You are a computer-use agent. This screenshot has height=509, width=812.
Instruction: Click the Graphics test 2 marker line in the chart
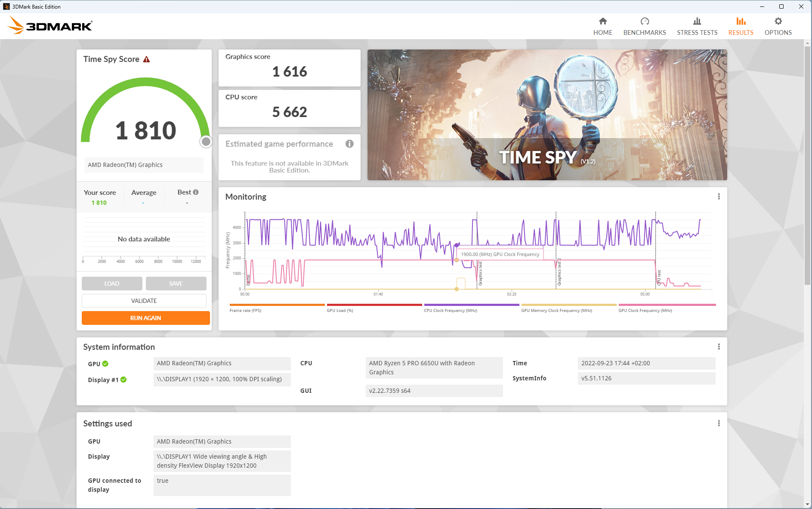pyautogui.click(x=556, y=250)
